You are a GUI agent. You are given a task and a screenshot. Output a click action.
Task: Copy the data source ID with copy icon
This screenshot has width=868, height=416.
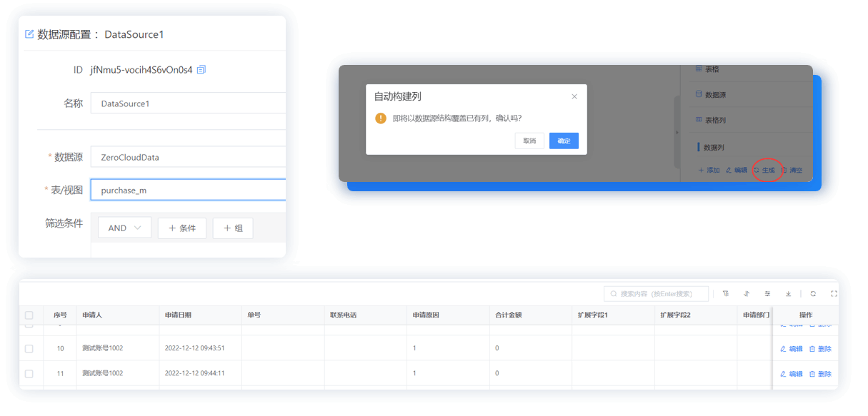point(201,70)
